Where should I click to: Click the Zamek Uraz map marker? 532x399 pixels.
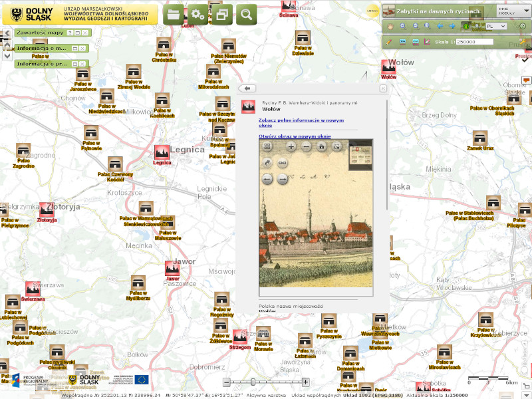pyautogui.click(x=479, y=138)
